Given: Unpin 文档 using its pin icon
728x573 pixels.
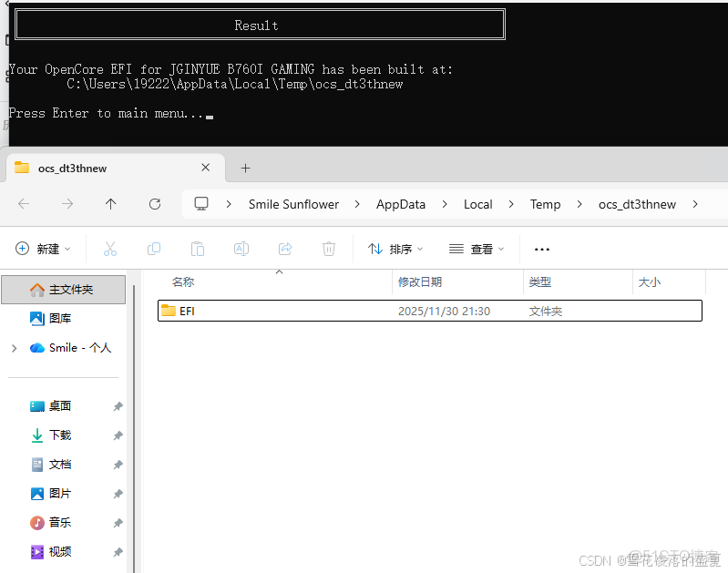Looking at the screenshot, I should pyautogui.click(x=118, y=465).
